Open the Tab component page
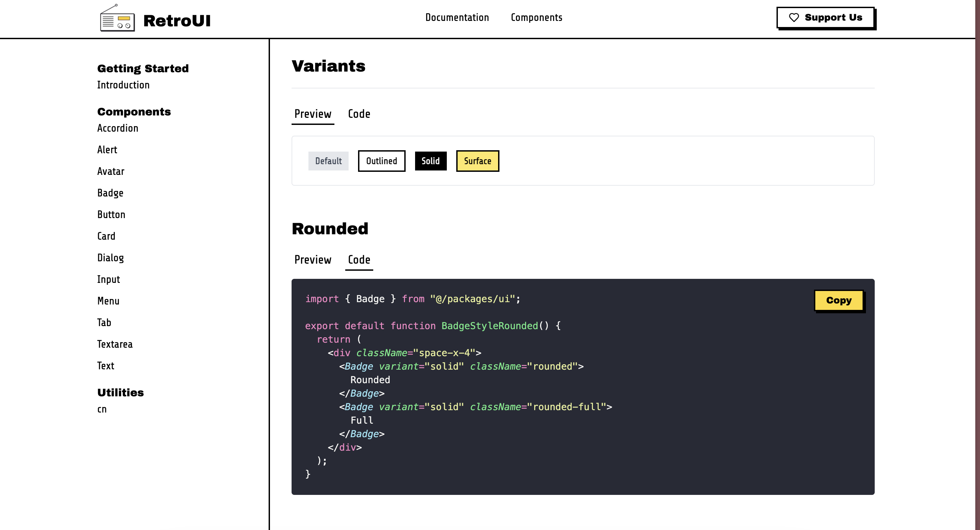Image resolution: width=980 pixels, height=530 pixels. [104, 323]
